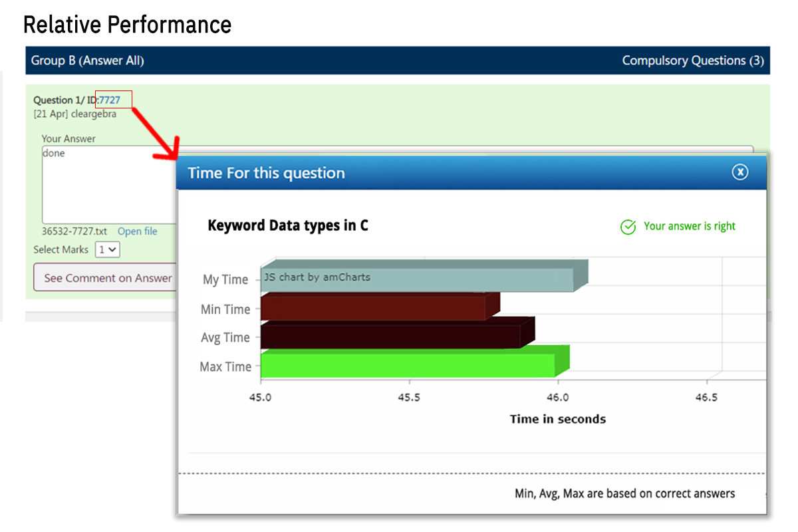Image resolution: width=798 pixels, height=532 pixels.
Task: Open question ID 7727 link
Action: (x=110, y=100)
